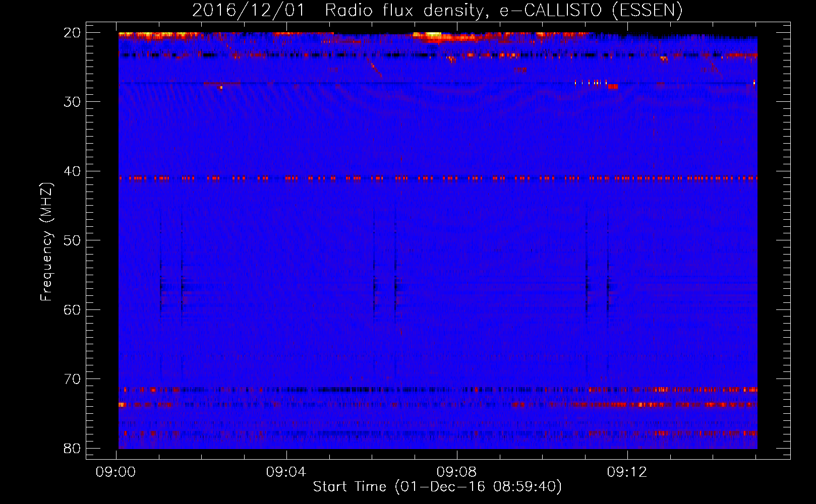Click the '40' frequency tick label

[x=72, y=171]
